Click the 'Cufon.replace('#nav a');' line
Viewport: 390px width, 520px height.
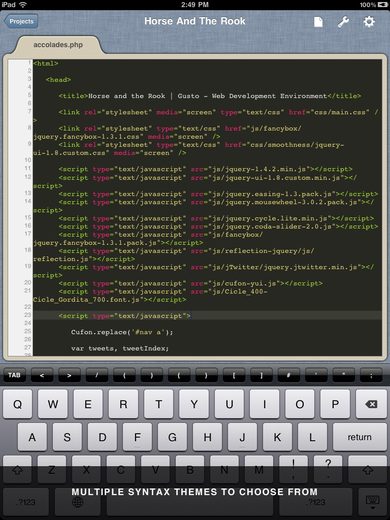[122, 332]
